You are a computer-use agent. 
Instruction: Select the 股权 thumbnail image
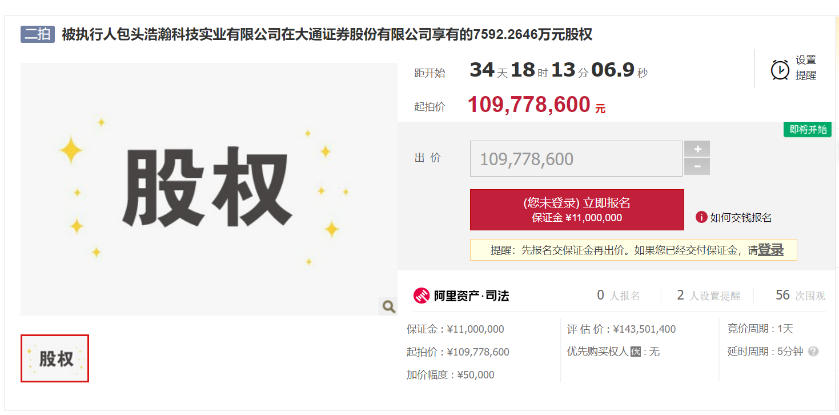click(x=55, y=358)
